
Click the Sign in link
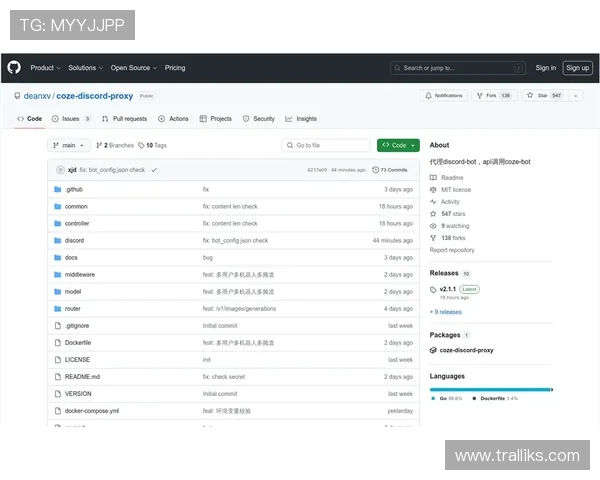click(x=545, y=68)
